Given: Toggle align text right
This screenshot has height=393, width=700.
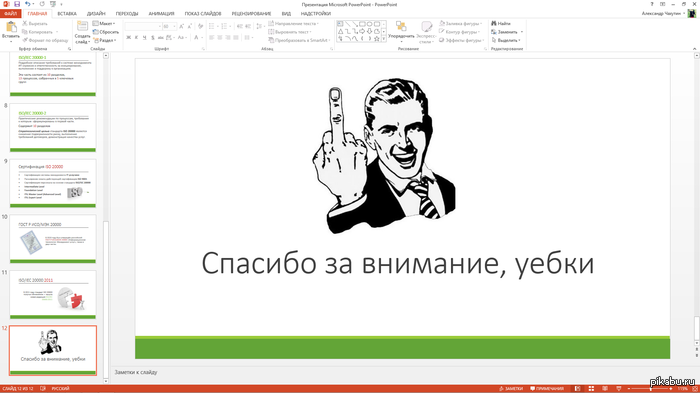Looking at the screenshot, I should click(x=228, y=38).
